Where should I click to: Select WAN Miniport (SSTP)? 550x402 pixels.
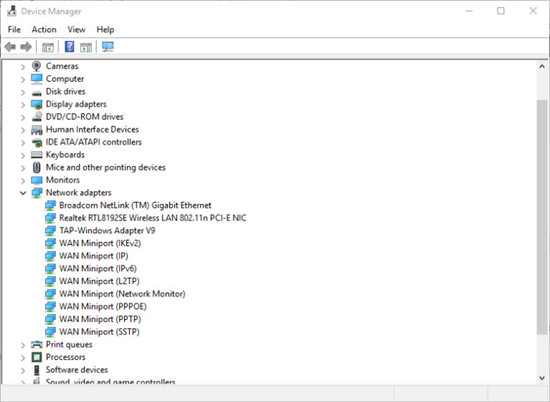[99, 331]
